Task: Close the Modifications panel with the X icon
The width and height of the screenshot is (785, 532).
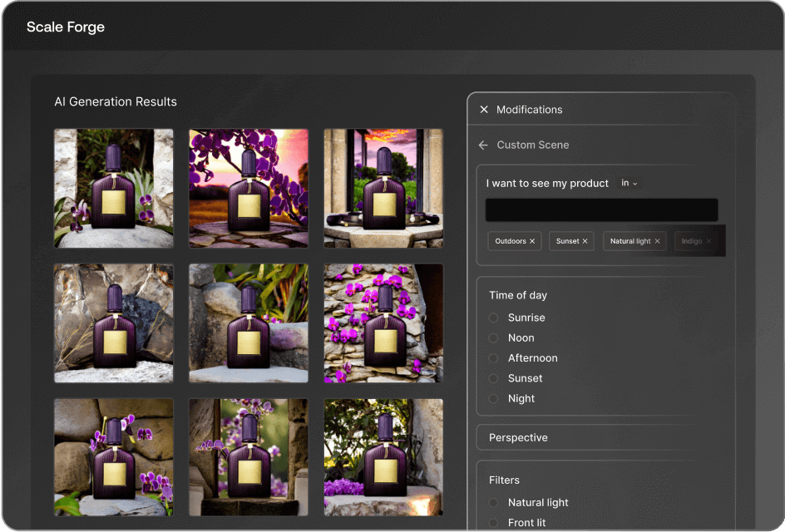Action: click(484, 109)
